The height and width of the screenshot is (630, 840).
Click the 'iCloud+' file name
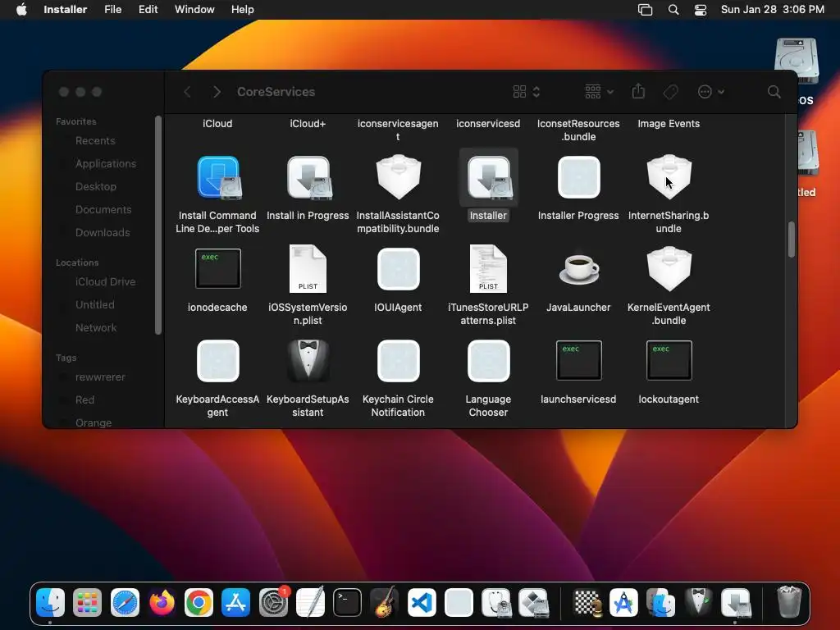click(x=308, y=124)
